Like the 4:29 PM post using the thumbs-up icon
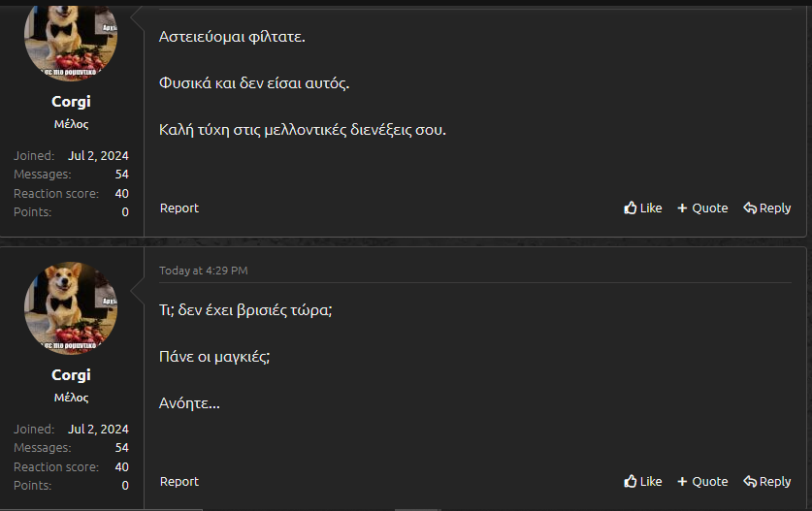This screenshot has width=812, height=511. click(x=631, y=481)
